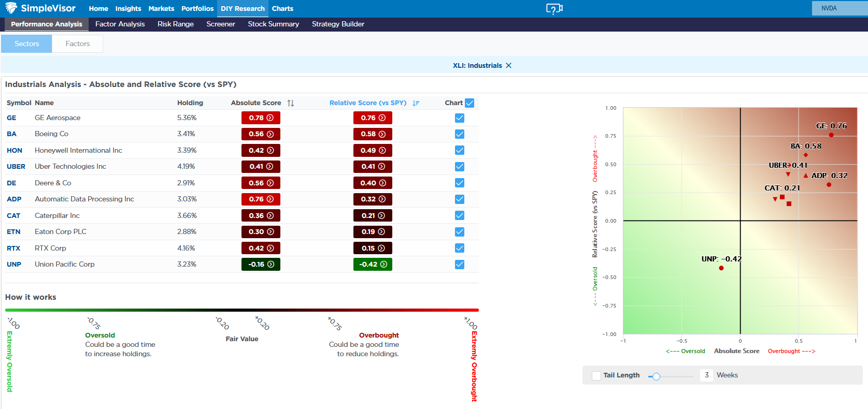
Task: Enable the Tail Length checkbox
Action: (x=596, y=375)
